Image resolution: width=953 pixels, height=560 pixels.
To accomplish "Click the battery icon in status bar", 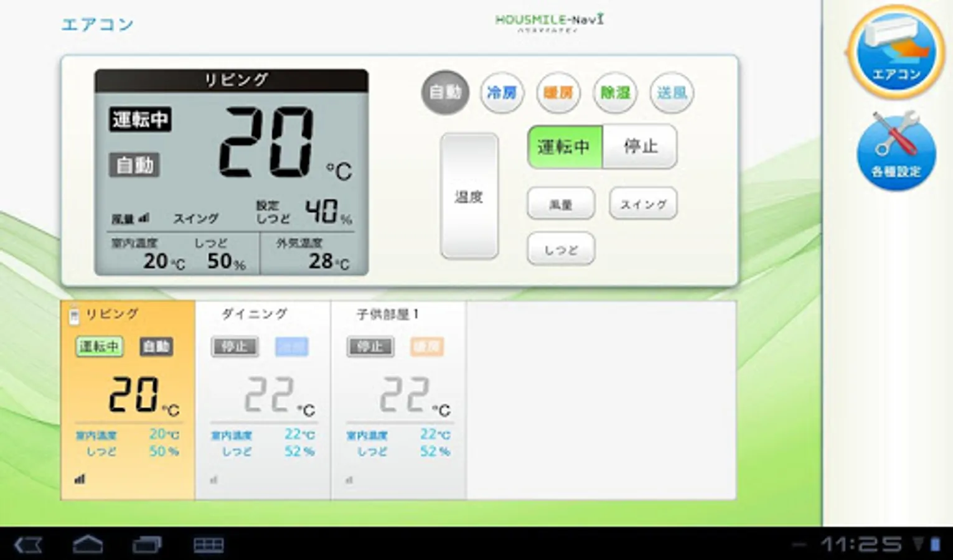I will (935, 544).
